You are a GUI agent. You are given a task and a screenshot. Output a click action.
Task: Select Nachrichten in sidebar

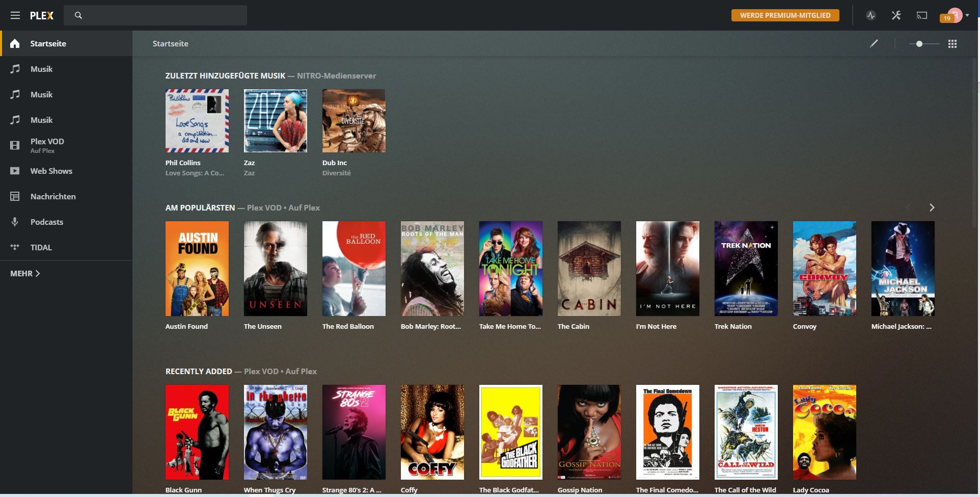66,196
